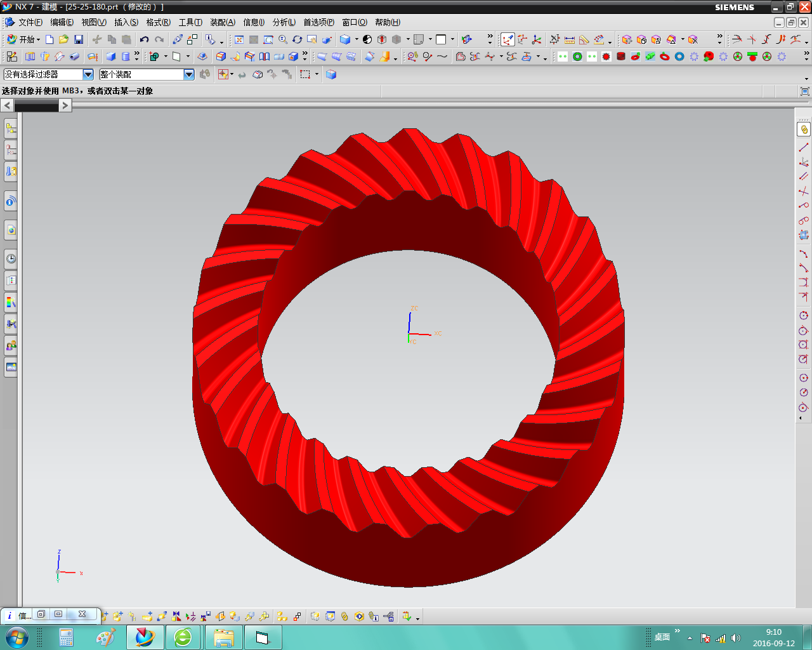Select the blue Extrude block icon

[111, 56]
